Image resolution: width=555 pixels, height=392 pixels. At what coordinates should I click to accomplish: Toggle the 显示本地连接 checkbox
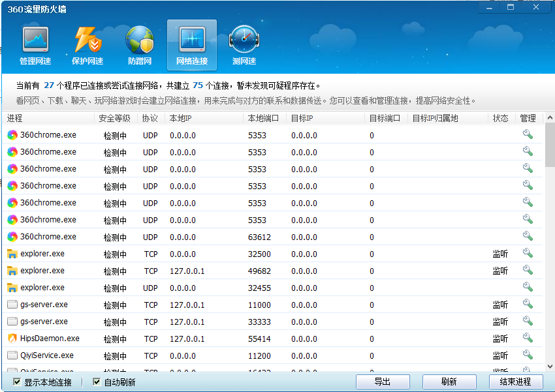click(16, 382)
